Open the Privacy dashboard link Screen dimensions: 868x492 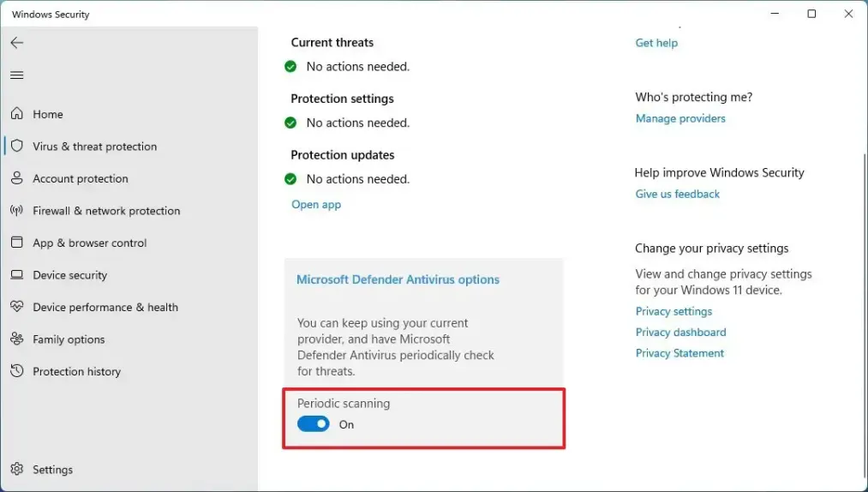click(x=680, y=332)
